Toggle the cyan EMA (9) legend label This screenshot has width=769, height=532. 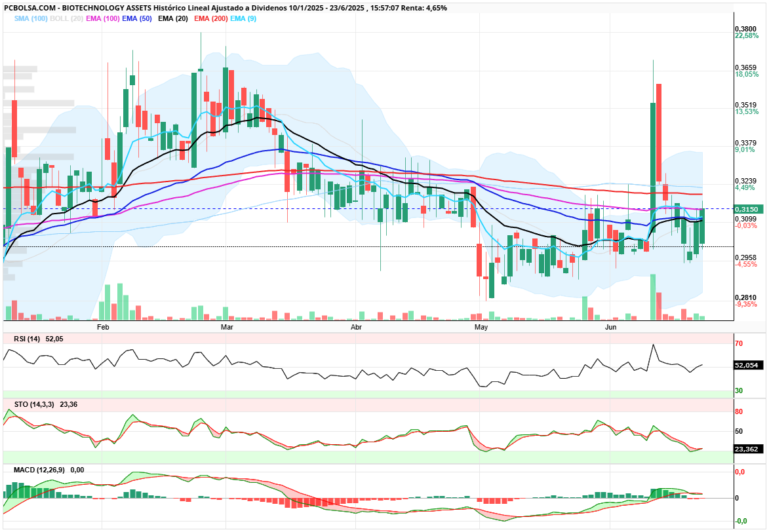(x=243, y=18)
